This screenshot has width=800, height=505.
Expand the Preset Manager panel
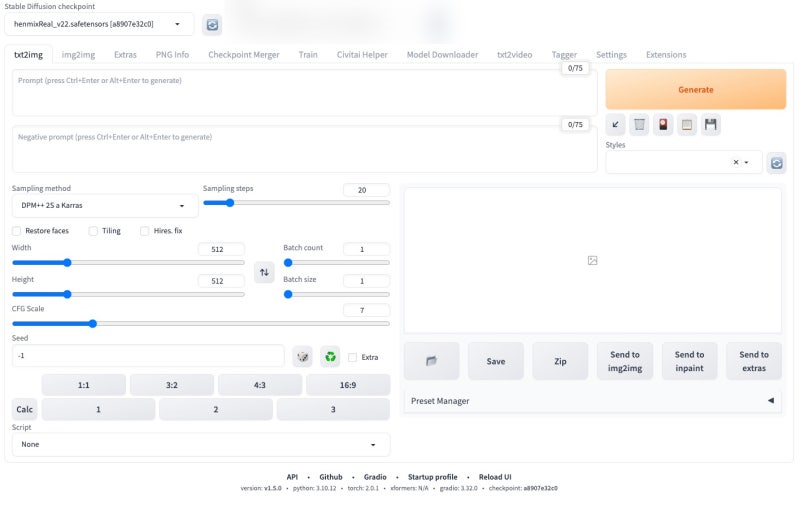coord(592,401)
